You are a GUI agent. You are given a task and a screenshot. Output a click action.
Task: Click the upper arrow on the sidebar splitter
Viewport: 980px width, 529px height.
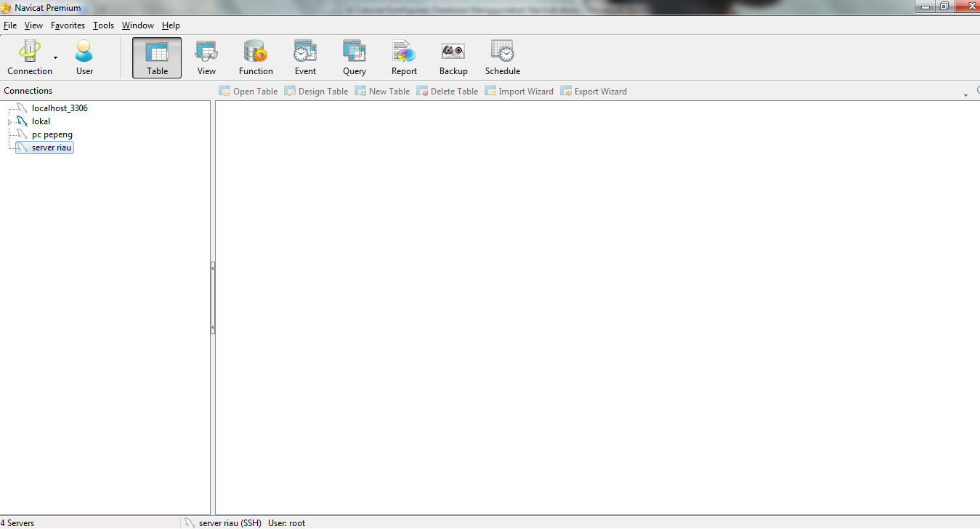coord(213,268)
